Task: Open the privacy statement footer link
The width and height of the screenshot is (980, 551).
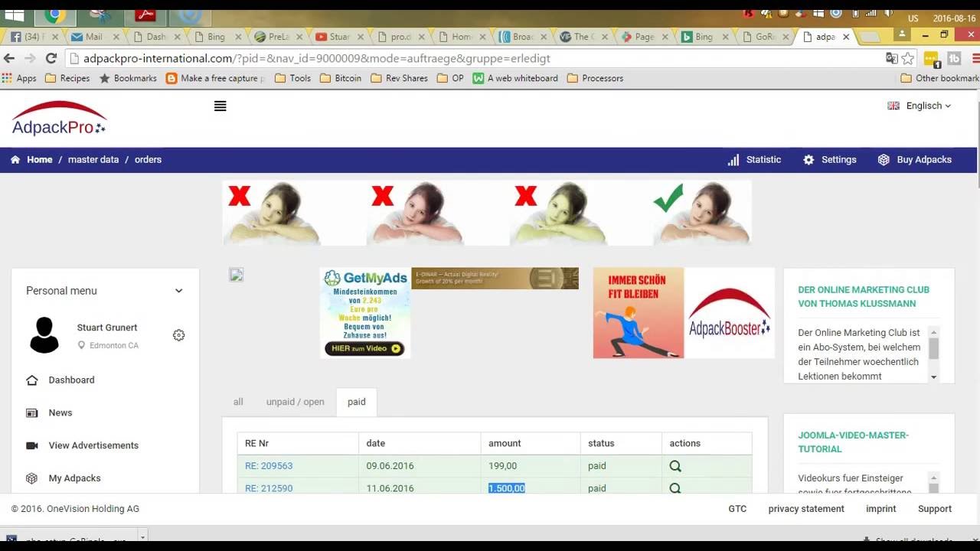Action: click(x=806, y=509)
